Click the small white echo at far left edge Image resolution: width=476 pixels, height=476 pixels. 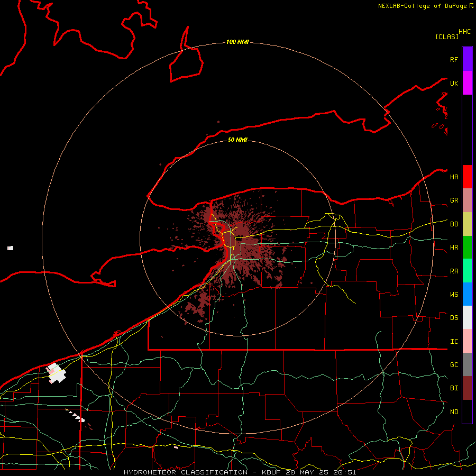11,248
